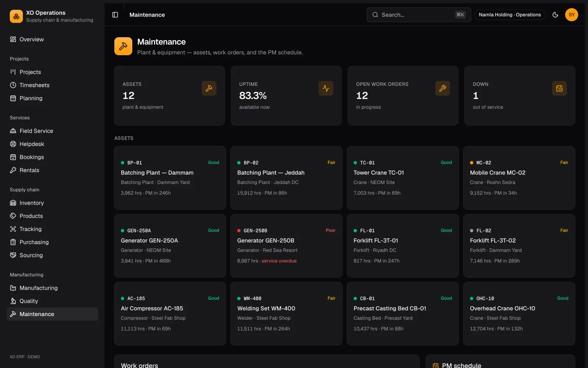This screenshot has height=368, width=588.
Task: Open the Forklift FL-3T-02 asset card
Action: [x=519, y=246]
